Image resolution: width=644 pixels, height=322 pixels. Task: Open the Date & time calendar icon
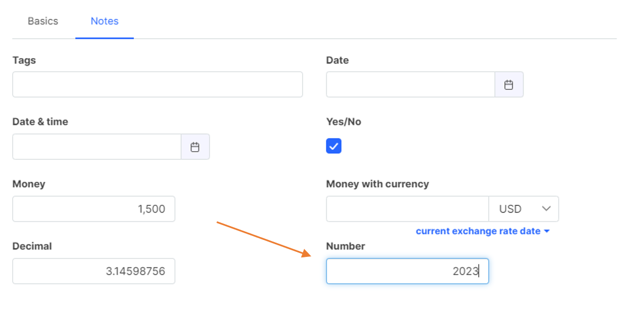(x=195, y=147)
